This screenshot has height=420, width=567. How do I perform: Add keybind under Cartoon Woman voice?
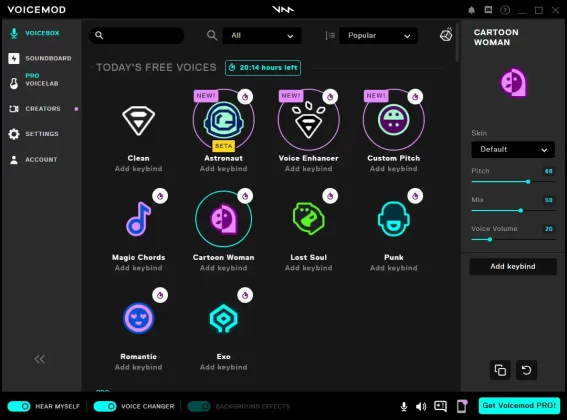tap(223, 268)
